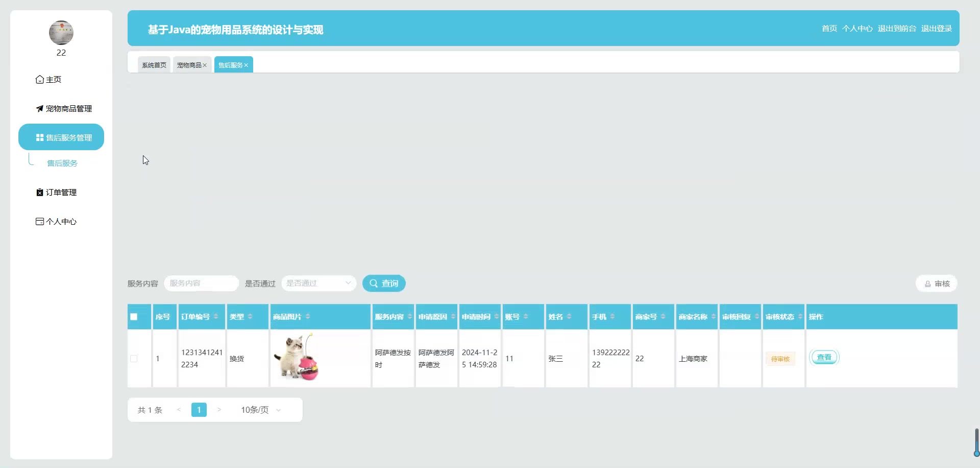This screenshot has width=980, height=468.
Task: Sort by 订单编号 column
Action: point(216,317)
